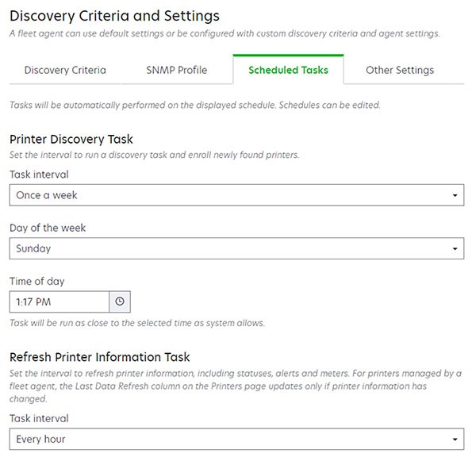Click the 'Day of the week' label
This screenshot has height=461, width=476.
coord(48,228)
